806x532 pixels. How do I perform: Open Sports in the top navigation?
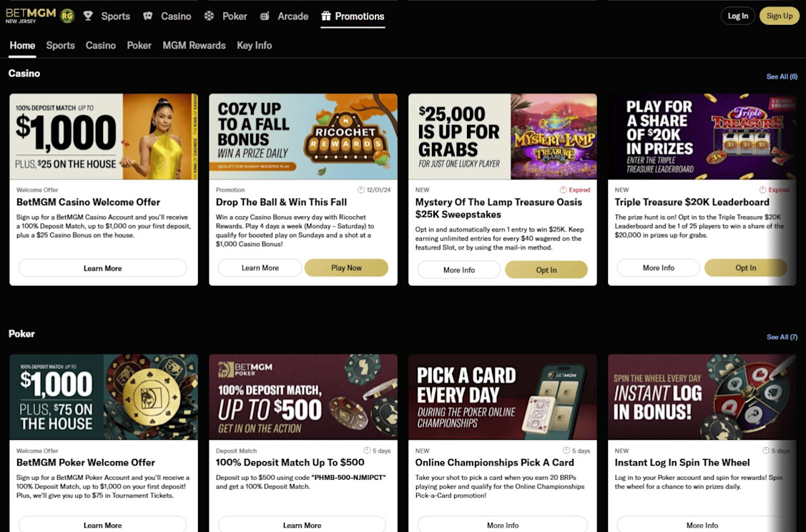pyautogui.click(x=116, y=16)
